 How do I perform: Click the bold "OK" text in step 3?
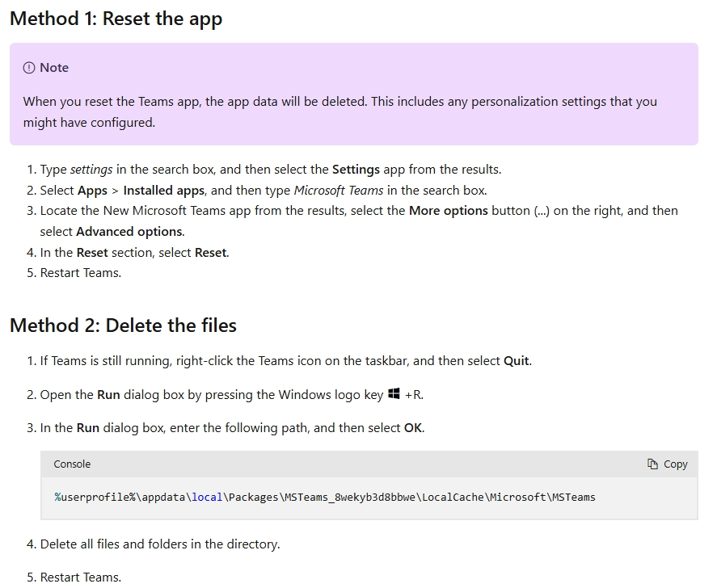(x=413, y=428)
